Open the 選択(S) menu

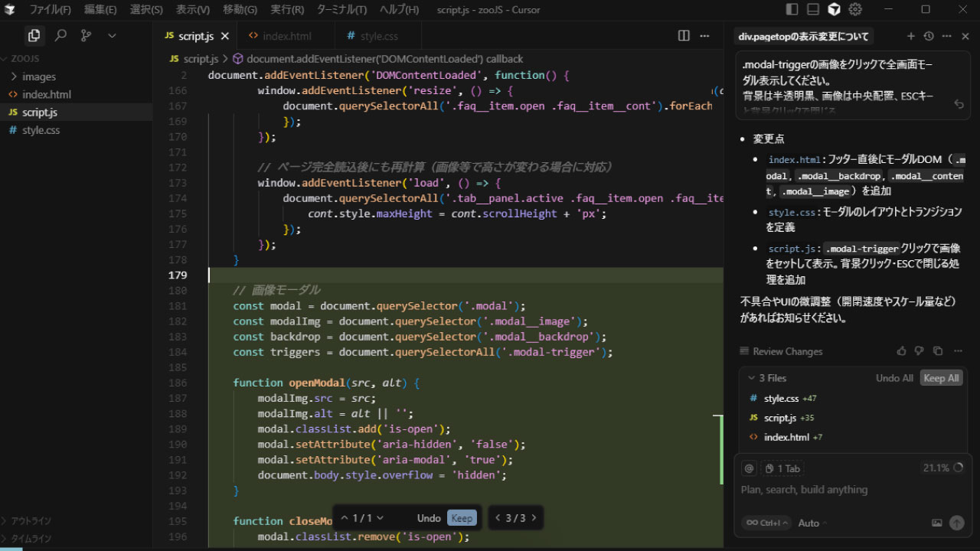(x=146, y=10)
